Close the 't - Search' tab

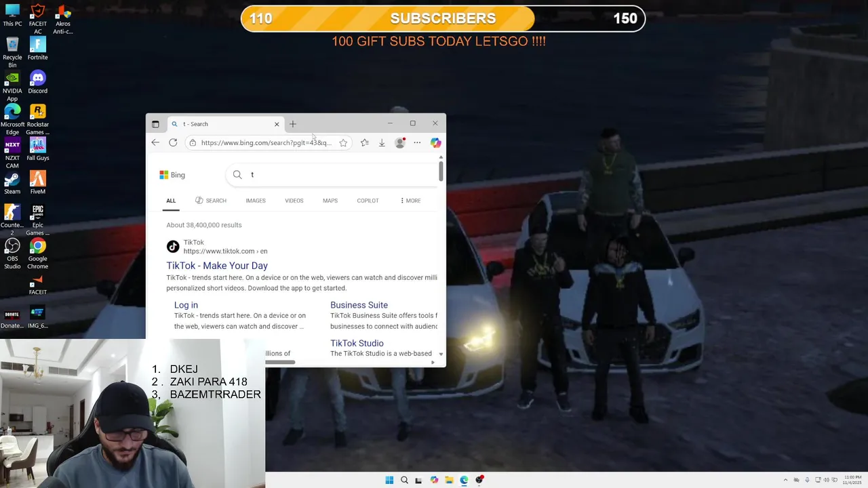coord(277,124)
